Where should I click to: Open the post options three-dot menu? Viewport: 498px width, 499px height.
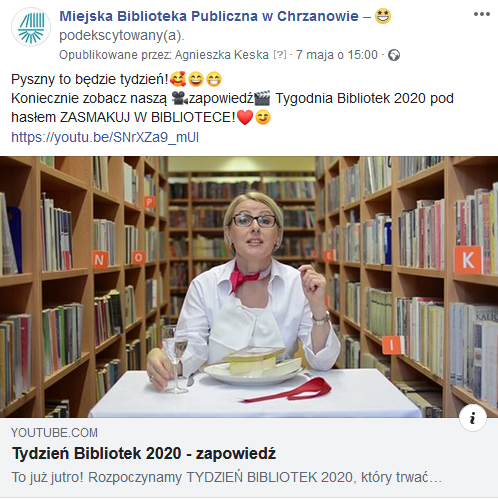click(482, 14)
